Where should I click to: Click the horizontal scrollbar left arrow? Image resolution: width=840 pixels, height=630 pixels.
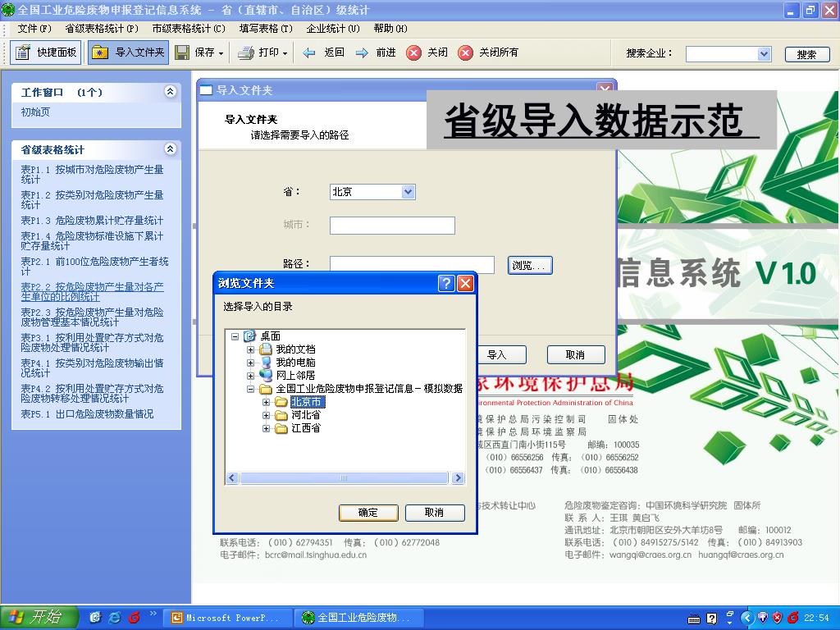tap(232, 478)
